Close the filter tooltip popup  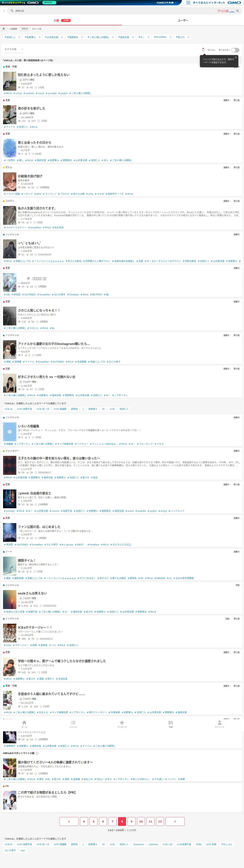pyautogui.click(x=236, y=57)
